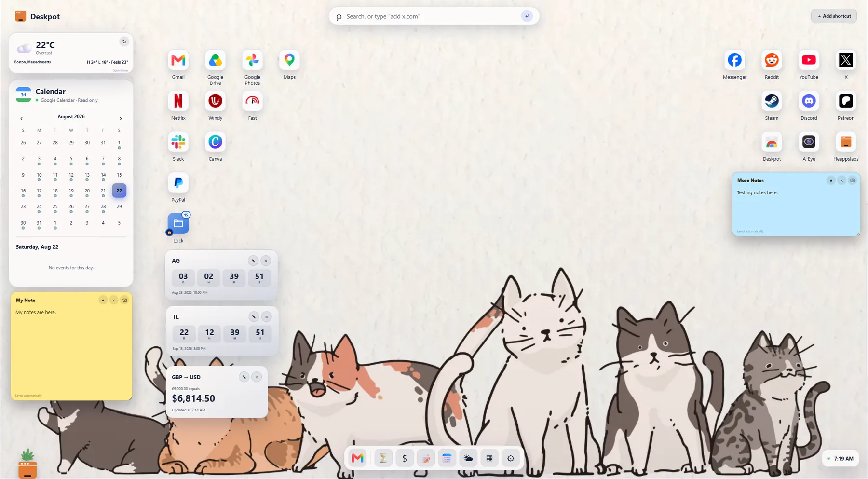The width and height of the screenshot is (868, 479).
Task: Click the search bar input field
Action: click(x=432, y=16)
